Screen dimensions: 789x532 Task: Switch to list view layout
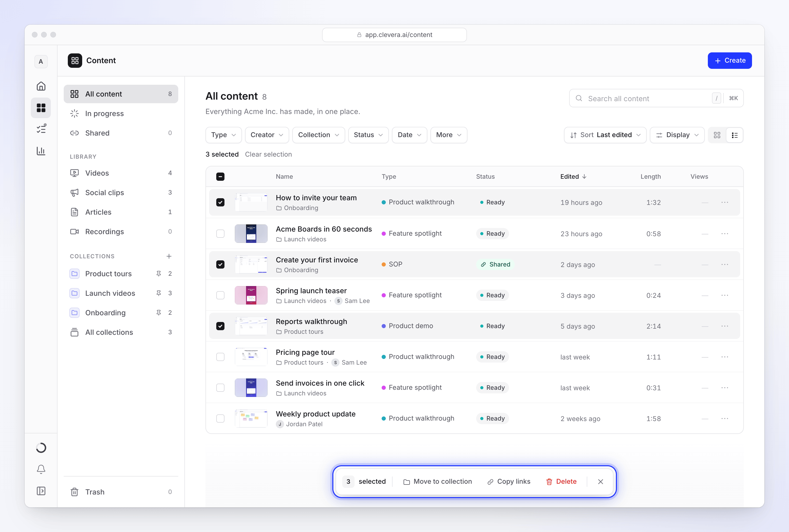tap(735, 135)
